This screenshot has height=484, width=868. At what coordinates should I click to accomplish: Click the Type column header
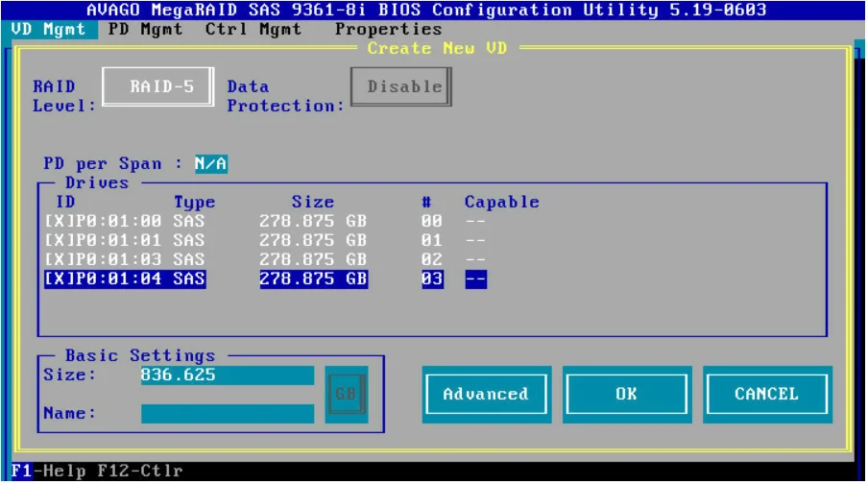pyautogui.click(x=194, y=202)
